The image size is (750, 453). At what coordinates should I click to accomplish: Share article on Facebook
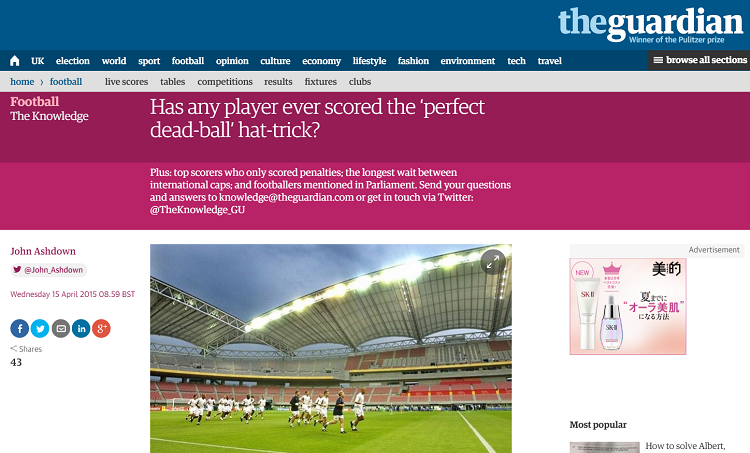click(x=20, y=329)
